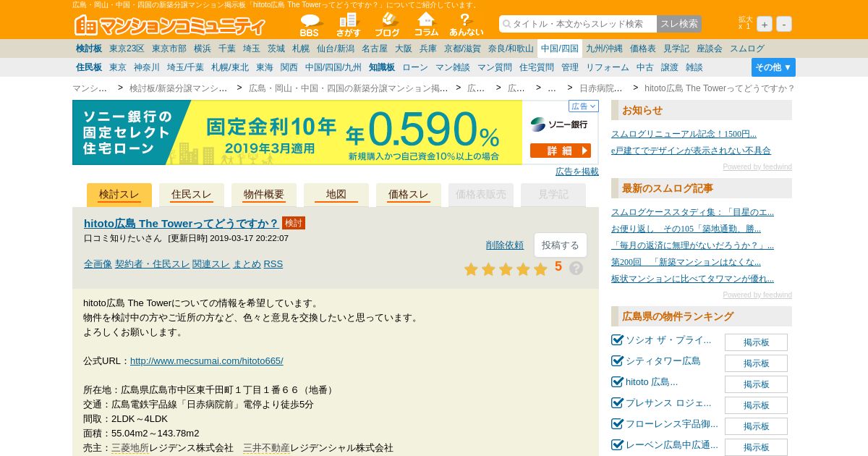Image resolution: width=868 pixels, height=456 pixels.
Task: Click the 関連スレ link
Action: (x=211, y=263)
